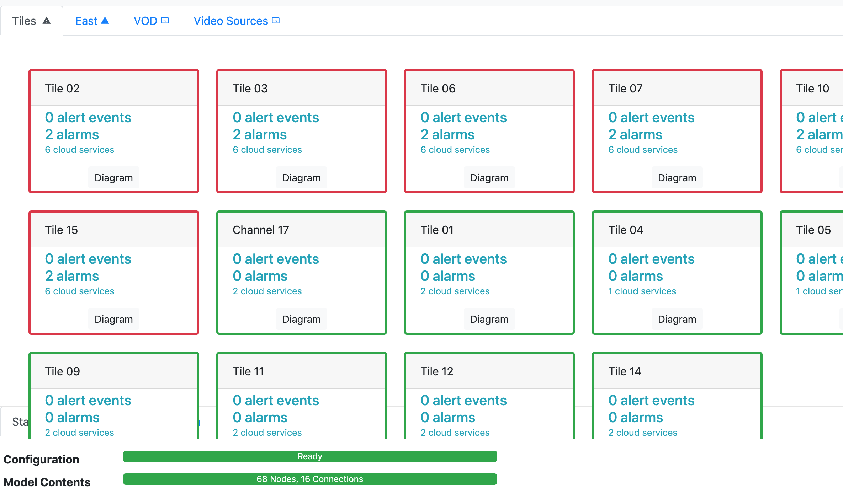Click the green Ready configuration bar
Viewport: 843px width, 504px height.
click(x=310, y=456)
